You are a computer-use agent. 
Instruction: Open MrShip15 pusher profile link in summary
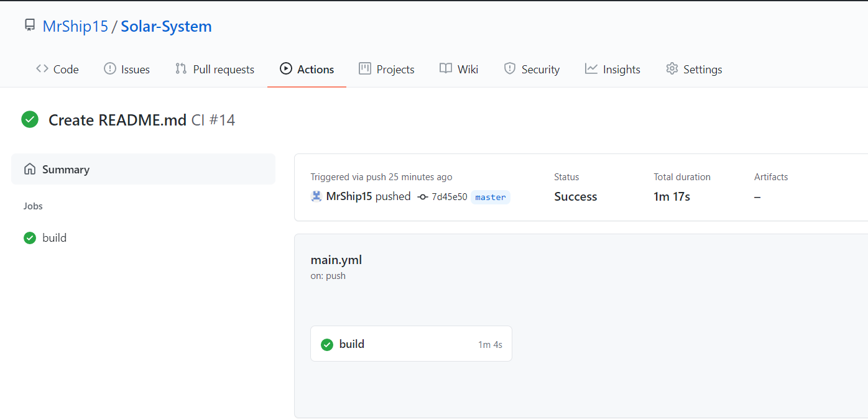click(x=349, y=196)
